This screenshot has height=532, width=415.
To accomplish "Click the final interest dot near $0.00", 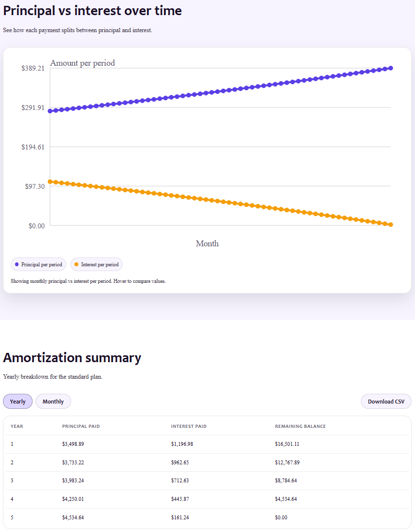I will pos(391,224).
